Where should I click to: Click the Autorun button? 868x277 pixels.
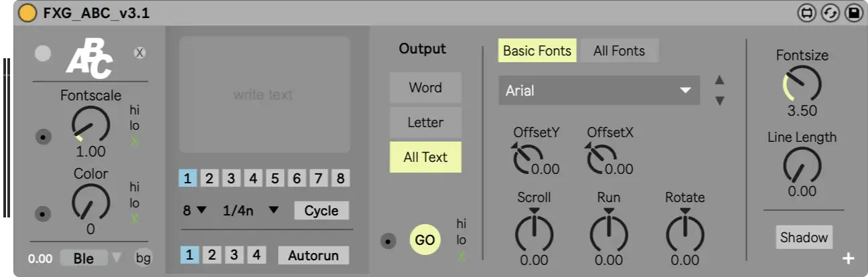tap(313, 255)
